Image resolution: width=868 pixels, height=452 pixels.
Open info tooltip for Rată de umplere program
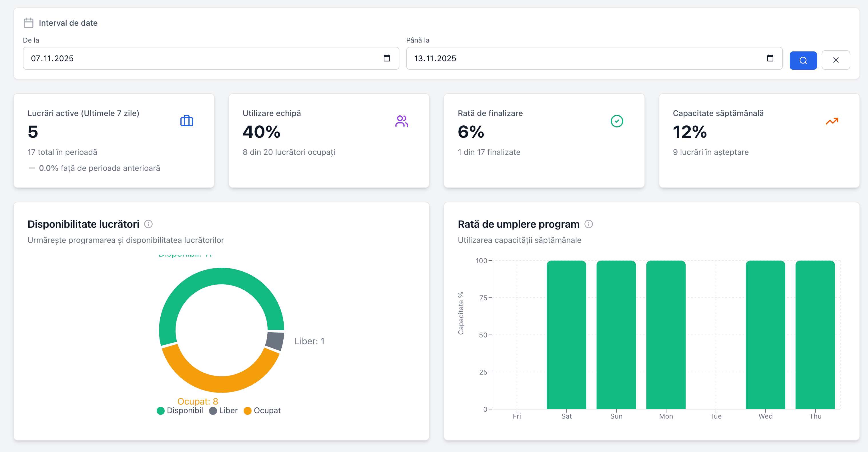click(x=589, y=224)
